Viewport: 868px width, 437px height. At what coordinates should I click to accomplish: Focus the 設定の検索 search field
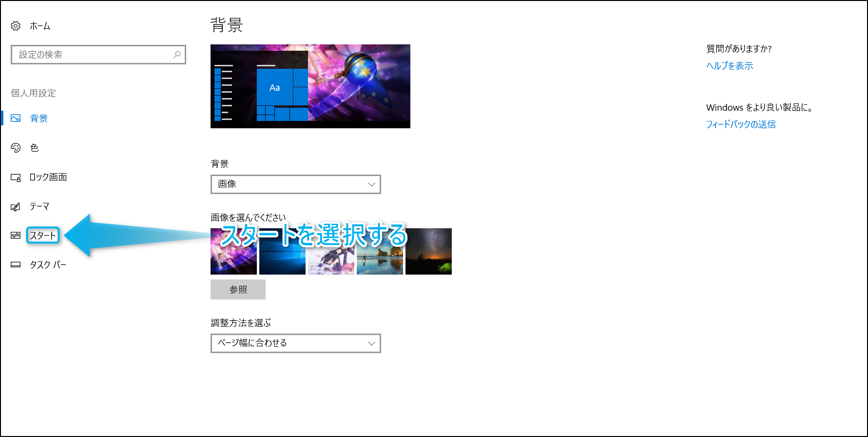[x=93, y=55]
